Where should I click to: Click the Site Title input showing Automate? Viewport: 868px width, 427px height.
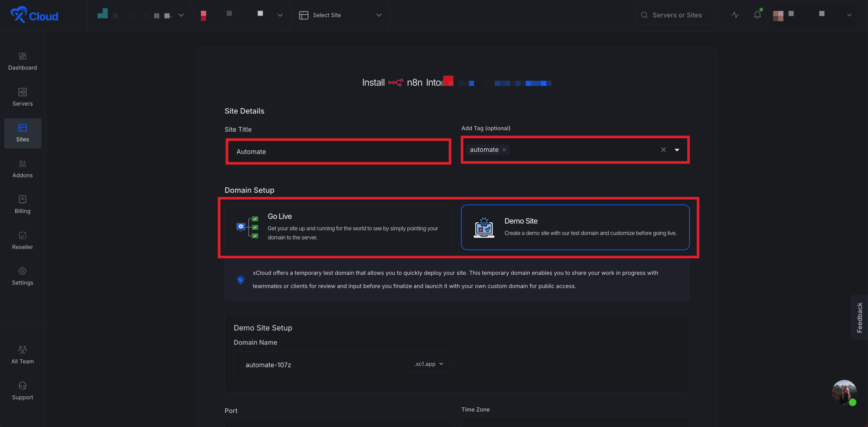(338, 151)
